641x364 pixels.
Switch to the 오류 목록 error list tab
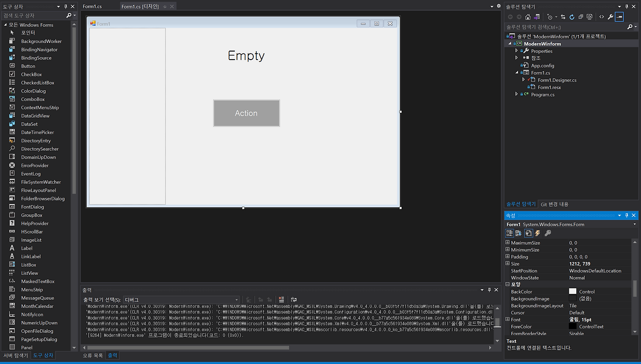[94, 355]
